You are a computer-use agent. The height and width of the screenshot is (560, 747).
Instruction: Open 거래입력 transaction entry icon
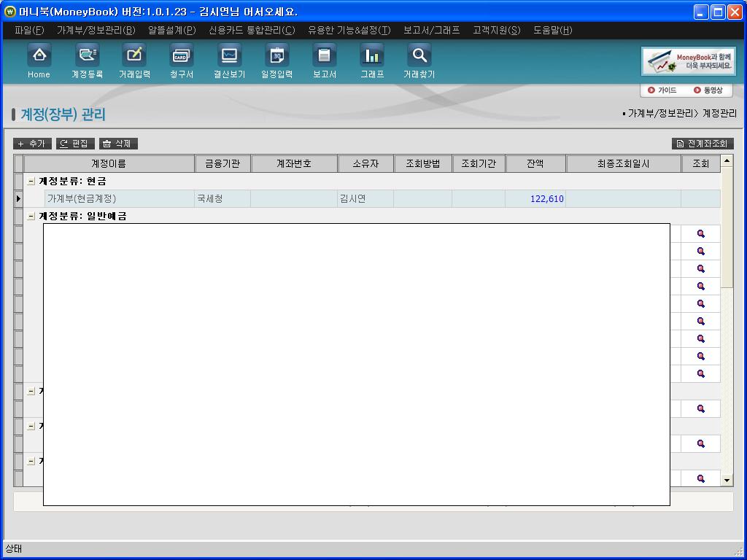[134, 55]
